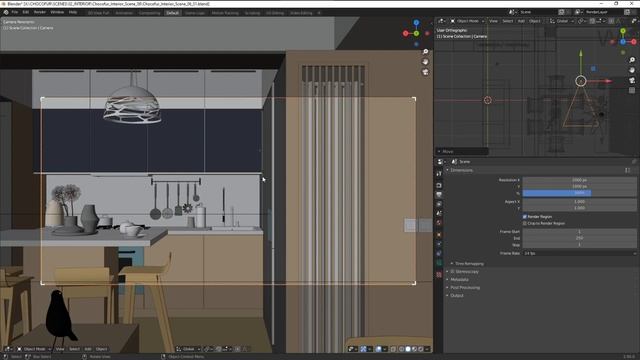The height and width of the screenshot is (360, 640).
Task: Click the navigation axis gizmo in the orthographic viewport
Action: pos(623,41)
